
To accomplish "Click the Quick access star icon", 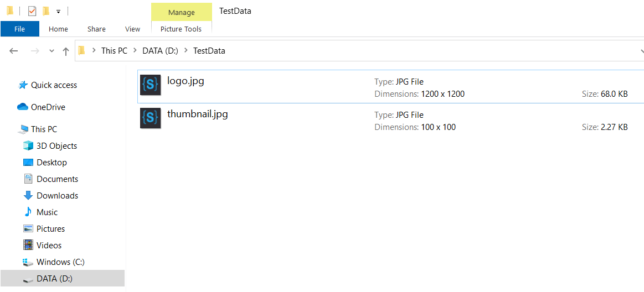I will [23, 85].
